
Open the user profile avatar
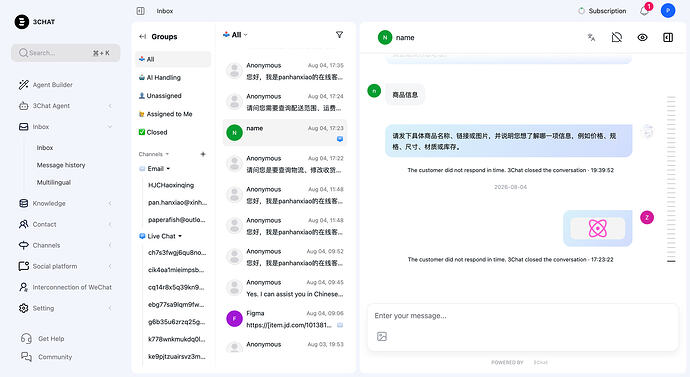pos(668,11)
